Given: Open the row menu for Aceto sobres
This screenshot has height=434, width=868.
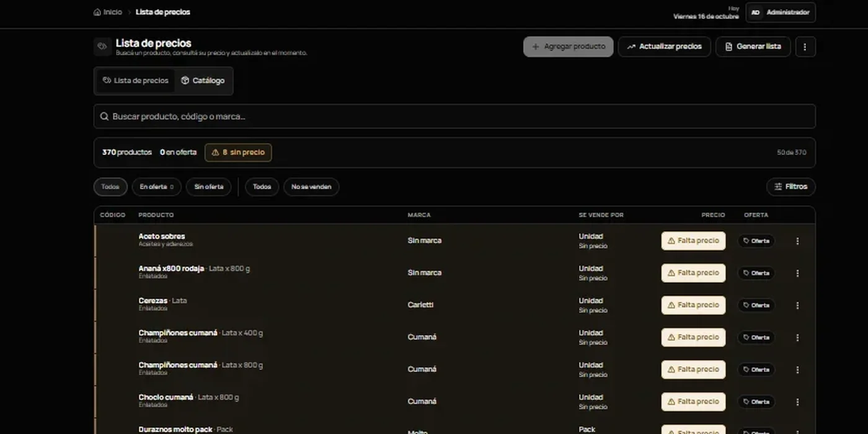Looking at the screenshot, I should (x=797, y=241).
